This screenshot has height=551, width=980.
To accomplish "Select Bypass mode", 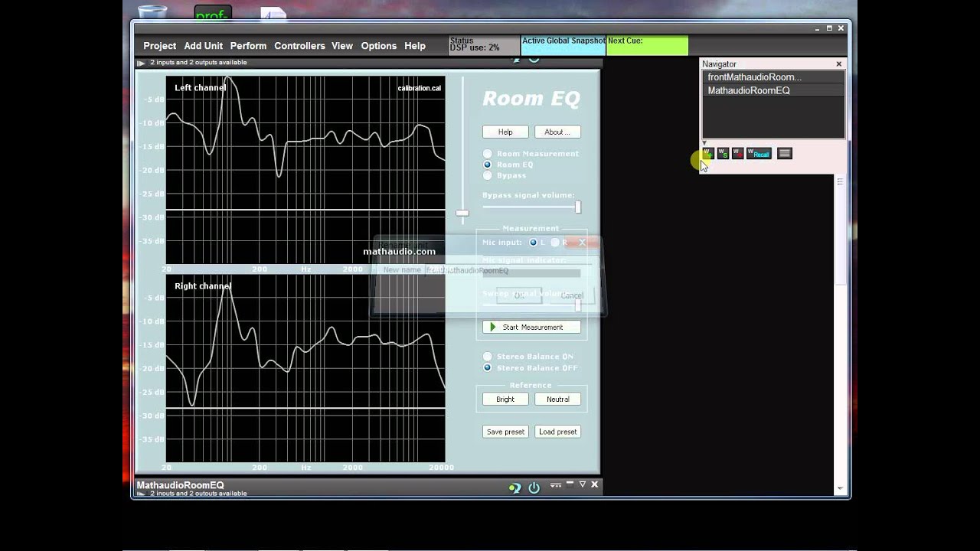I will pos(487,175).
